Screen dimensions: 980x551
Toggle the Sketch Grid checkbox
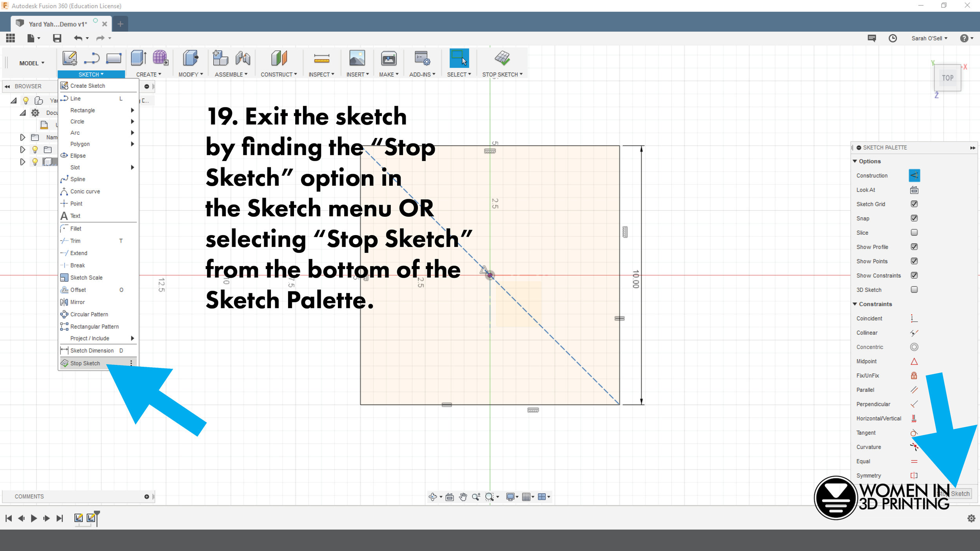coord(914,204)
